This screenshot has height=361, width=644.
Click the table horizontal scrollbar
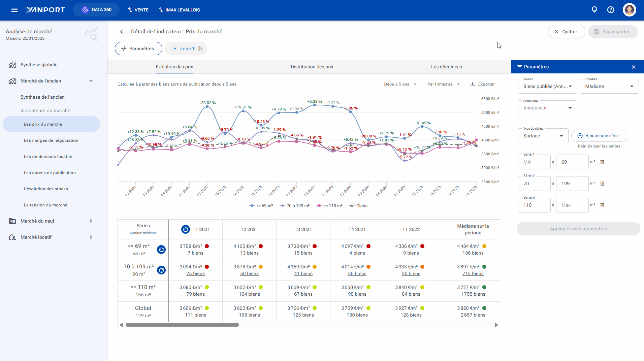tap(182, 325)
